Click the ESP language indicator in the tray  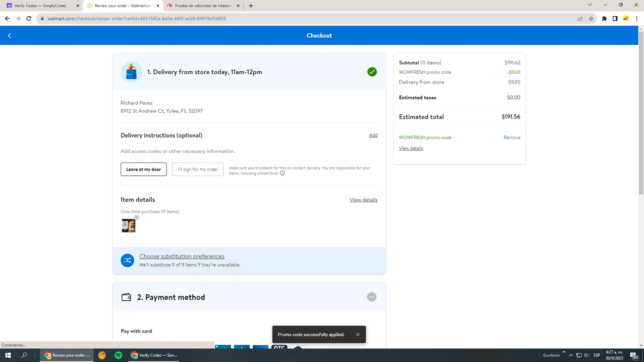coord(597,355)
